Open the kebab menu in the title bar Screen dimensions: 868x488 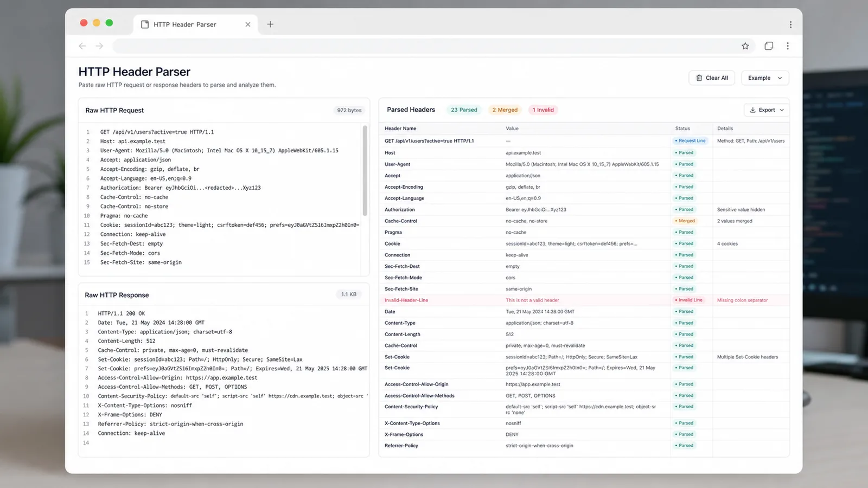click(790, 24)
